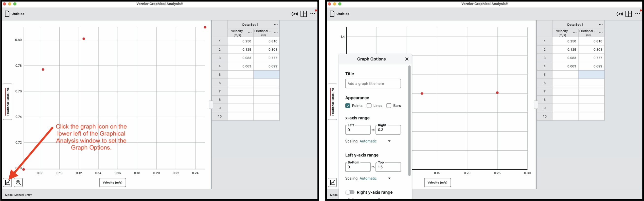Select cell 0.699 in left window table

point(267,66)
